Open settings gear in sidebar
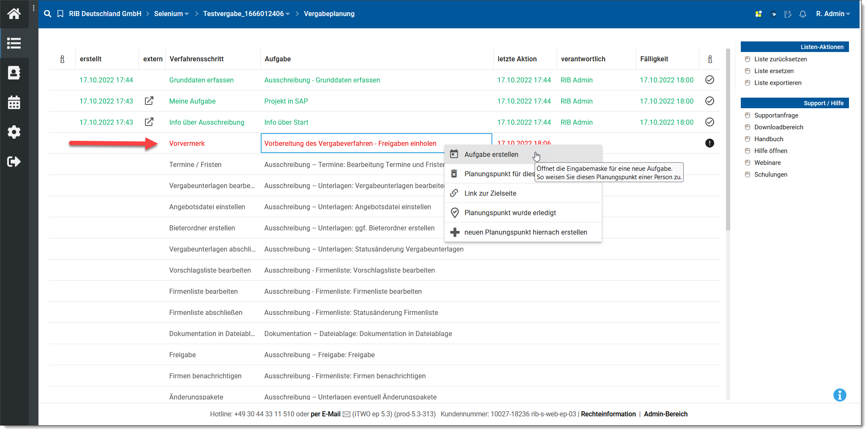This screenshot has height=432, width=868. point(14,132)
